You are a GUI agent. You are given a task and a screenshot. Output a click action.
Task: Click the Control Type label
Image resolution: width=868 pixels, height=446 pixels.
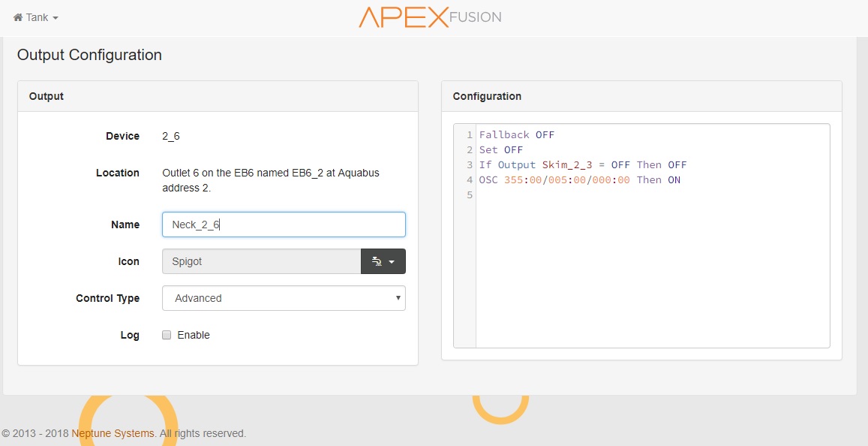107,298
